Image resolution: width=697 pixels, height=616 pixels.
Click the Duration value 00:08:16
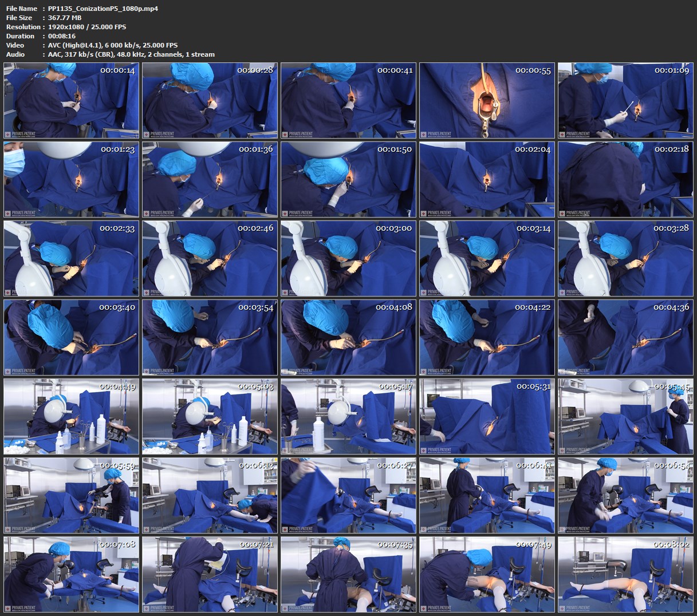tap(62, 36)
